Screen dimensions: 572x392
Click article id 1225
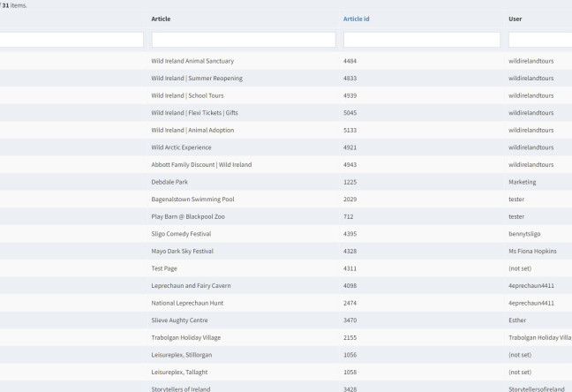click(x=350, y=182)
